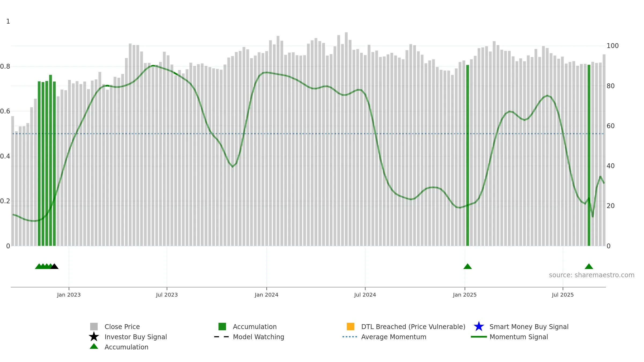Click the green accumulation triangle near Jan 2025
The width and height of the screenshot is (644, 362).
point(467,266)
